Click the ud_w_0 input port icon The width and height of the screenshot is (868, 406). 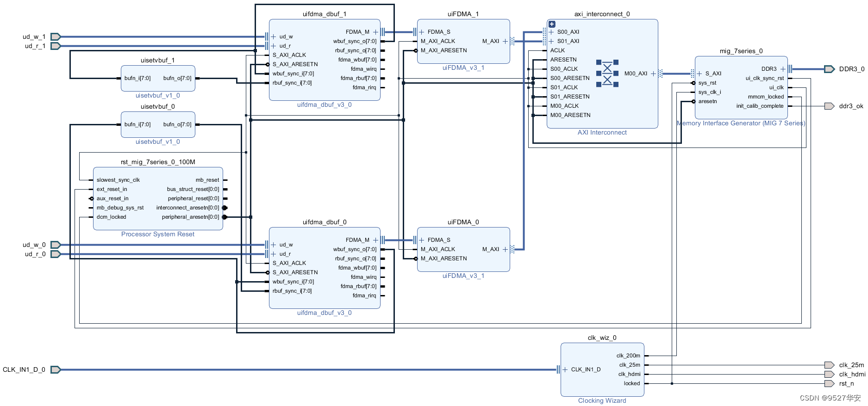click(56, 245)
